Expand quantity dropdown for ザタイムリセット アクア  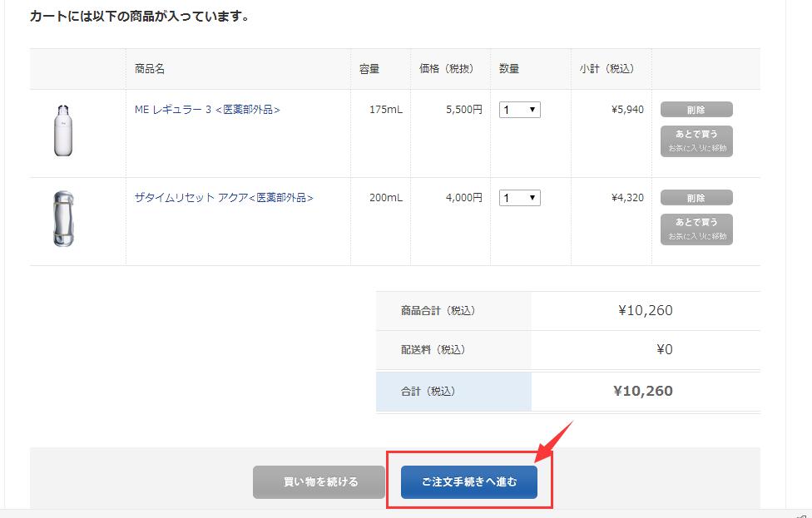(x=520, y=198)
